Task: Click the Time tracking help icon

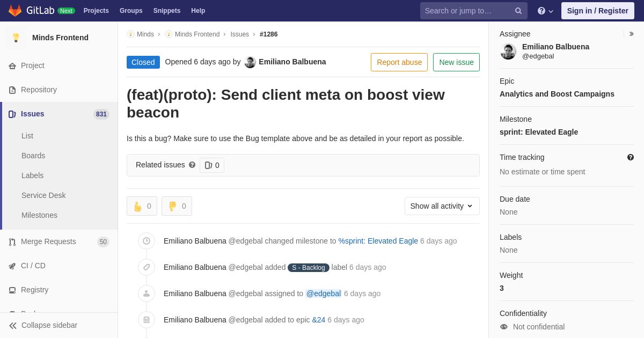Action: 631,157
